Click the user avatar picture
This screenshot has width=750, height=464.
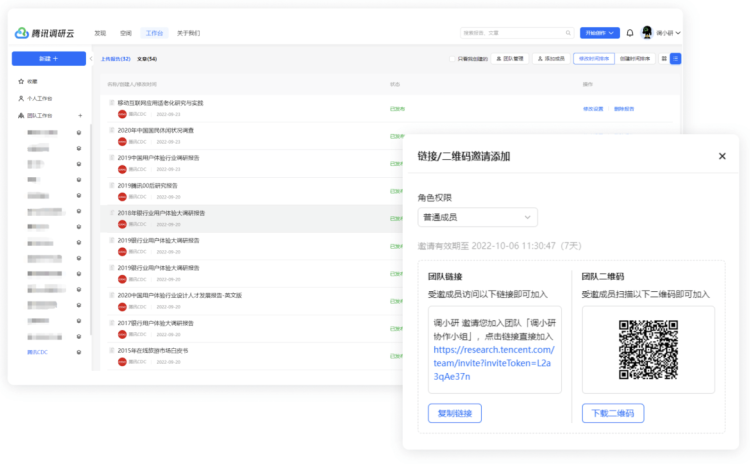647,33
